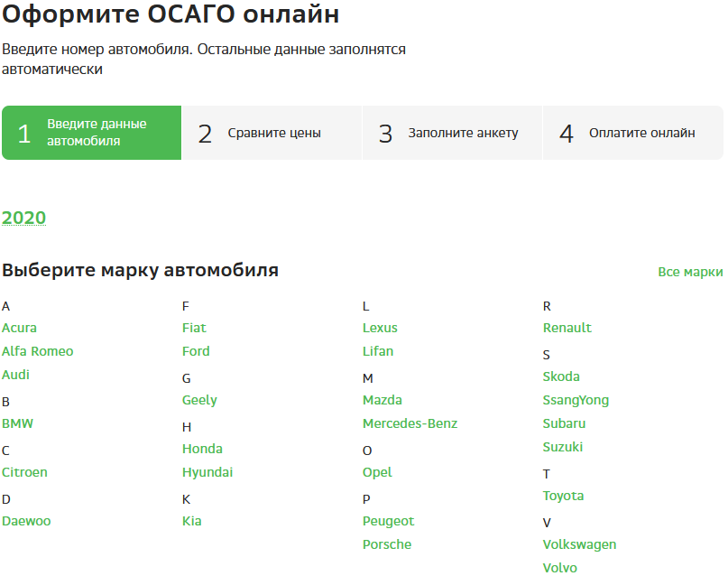Viewport: 728px width, 576px height.
Task: Select the Audi brand
Action: coord(15,374)
